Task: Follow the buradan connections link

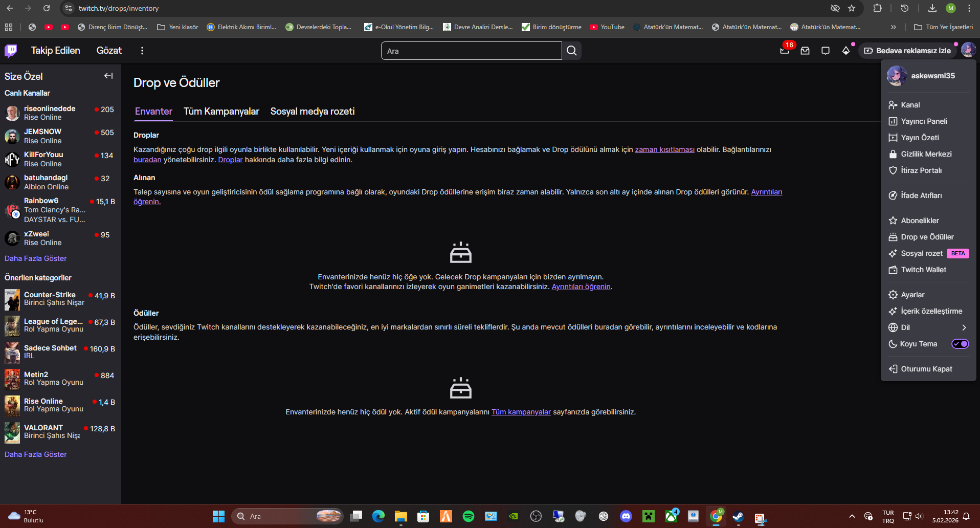Action: (x=147, y=160)
